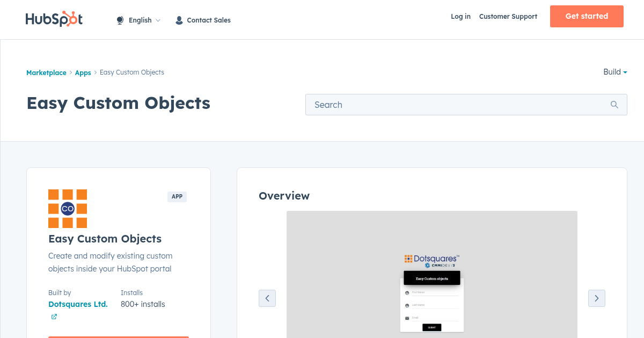Click the Installs label

click(131, 293)
